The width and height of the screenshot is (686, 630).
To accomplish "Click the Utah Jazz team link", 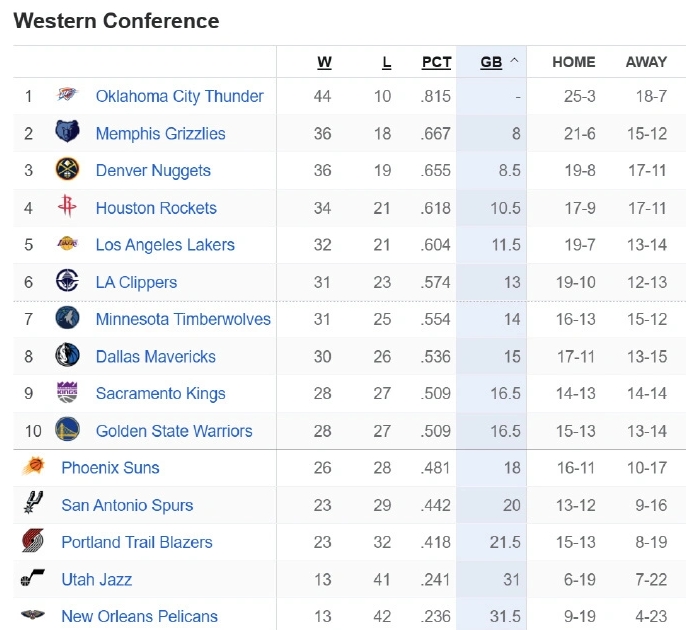I will pyautogui.click(x=96, y=580).
